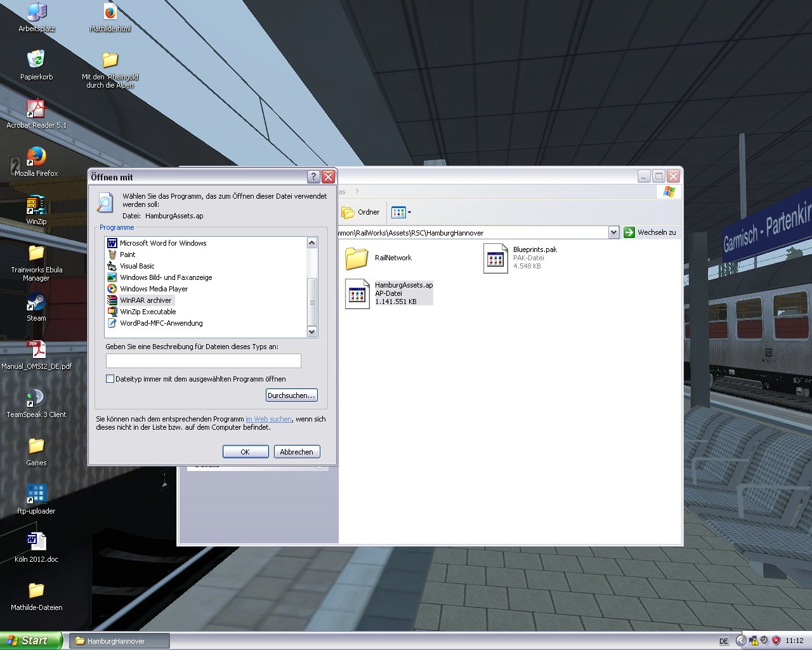812x650 pixels.
Task: Click the program list scrollbar down arrow
Action: [311, 332]
